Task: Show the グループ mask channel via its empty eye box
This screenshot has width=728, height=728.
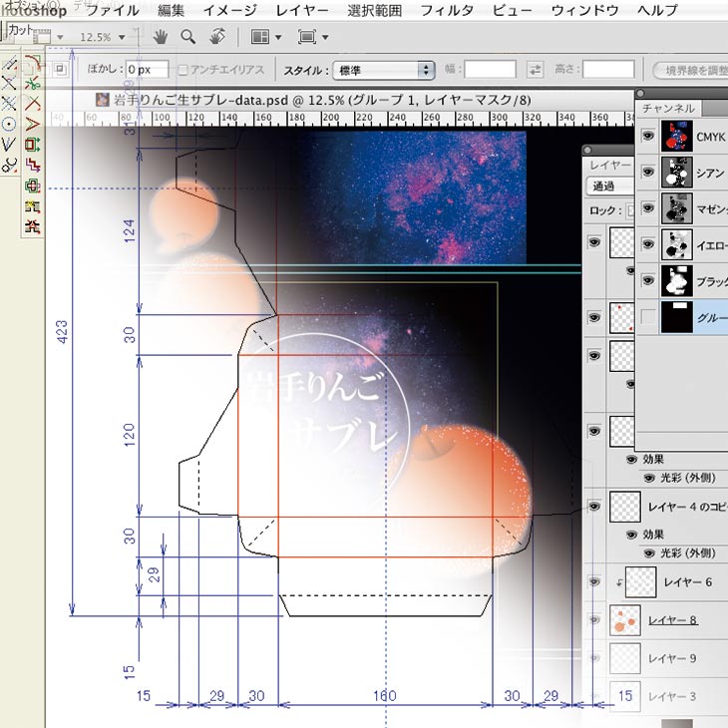Action: click(647, 317)
